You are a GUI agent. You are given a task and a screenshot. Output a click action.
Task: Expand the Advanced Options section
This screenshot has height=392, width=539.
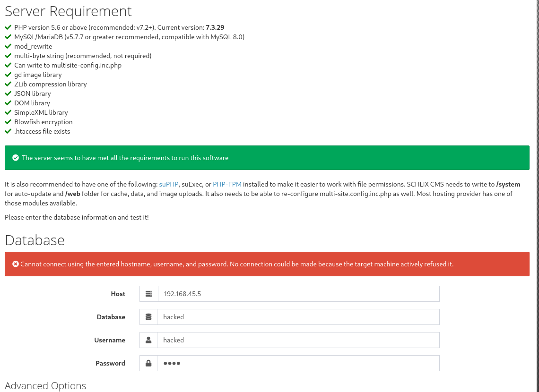point(45,386)
